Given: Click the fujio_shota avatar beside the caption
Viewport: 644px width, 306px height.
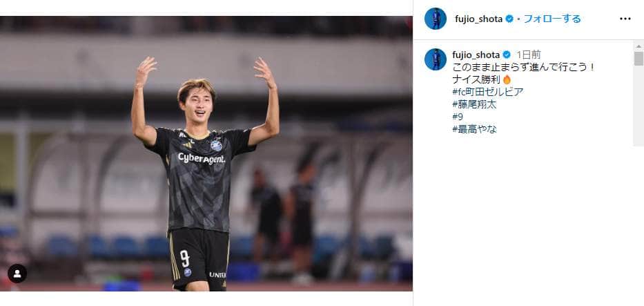Looking at the screenshot, I should tap(436, 59).
